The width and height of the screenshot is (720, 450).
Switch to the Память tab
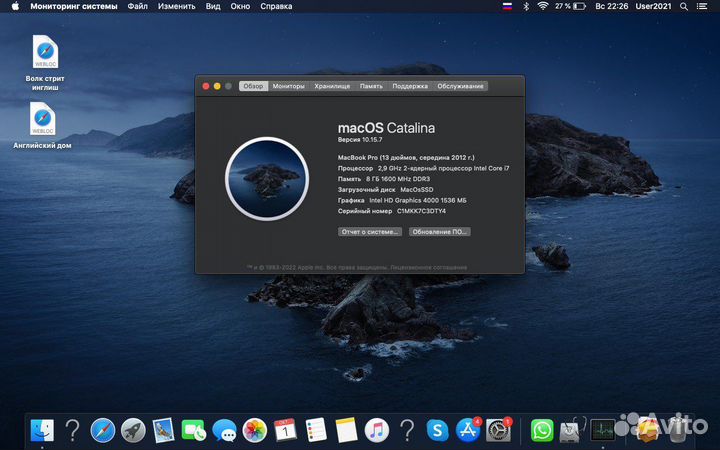371,86
